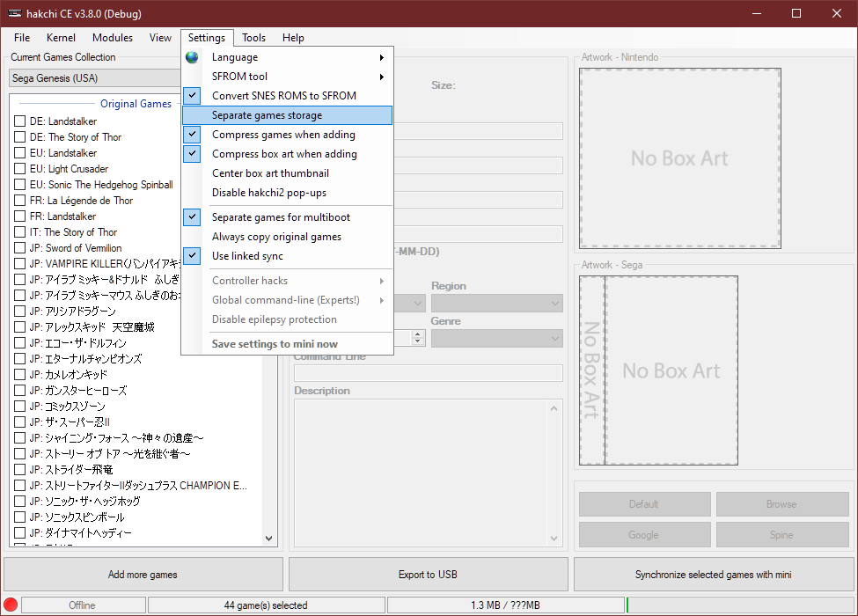This screenshot has height=616, width=858.
Task: Expand Global command-line (Experts!) submenu
Action: tap(287, 300)
